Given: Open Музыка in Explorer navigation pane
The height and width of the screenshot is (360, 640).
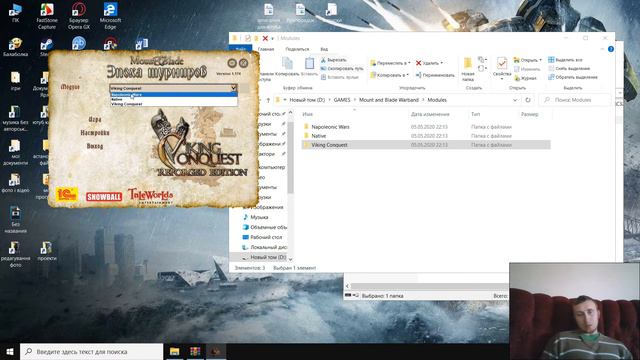Looking at the screenshot, I should click(259, 217).
